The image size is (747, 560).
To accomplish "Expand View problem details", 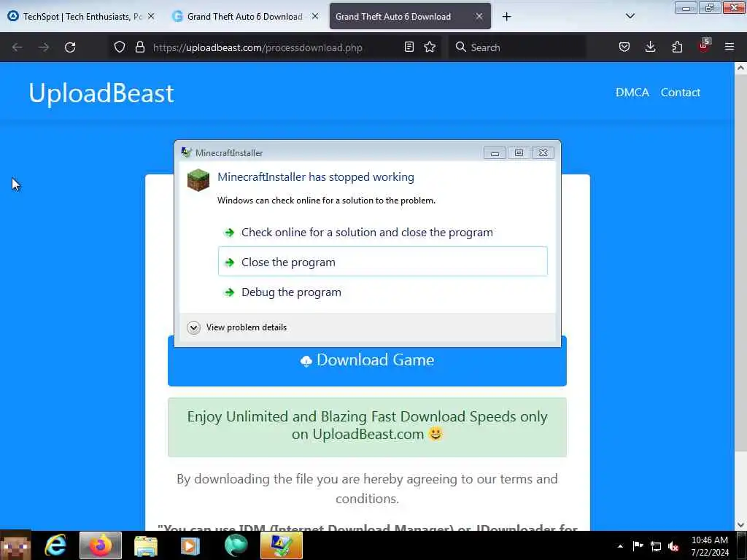I will (x=237, y=327).
